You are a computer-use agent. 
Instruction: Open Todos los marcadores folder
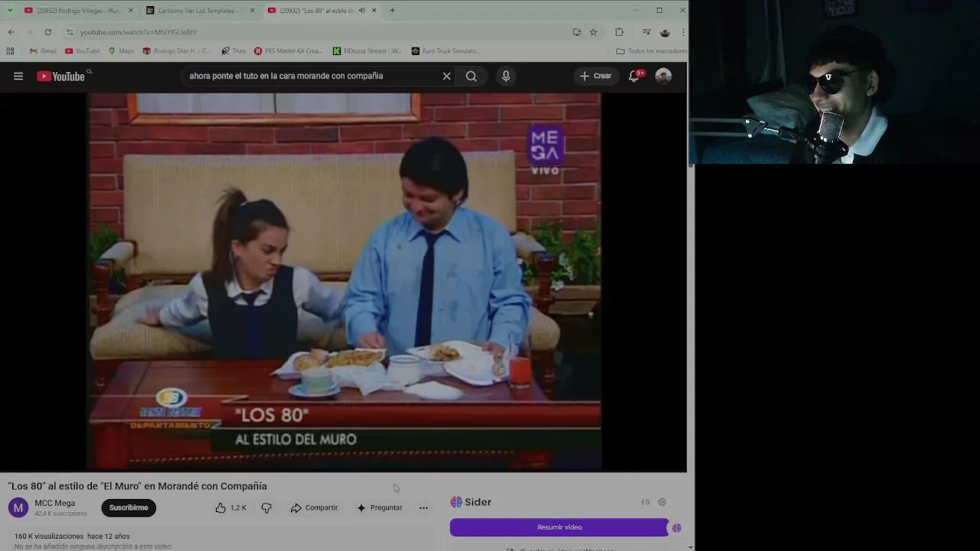tap(652, 51)
